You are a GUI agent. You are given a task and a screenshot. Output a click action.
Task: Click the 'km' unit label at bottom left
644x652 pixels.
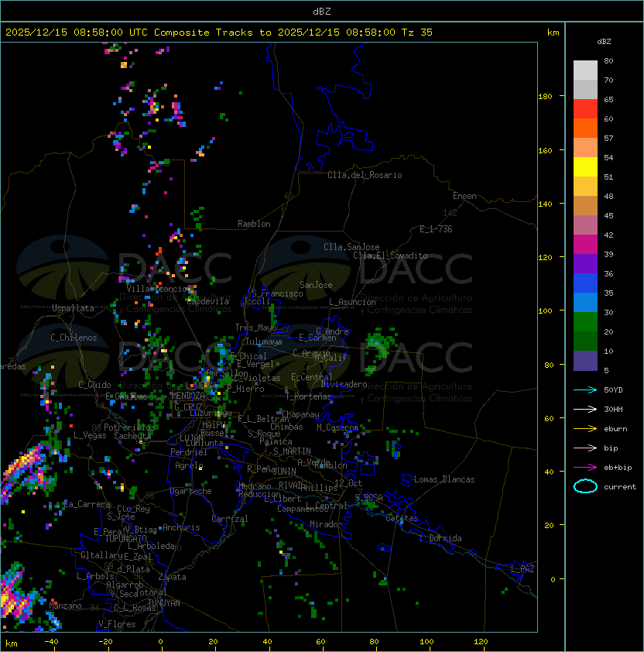[12, 643]
